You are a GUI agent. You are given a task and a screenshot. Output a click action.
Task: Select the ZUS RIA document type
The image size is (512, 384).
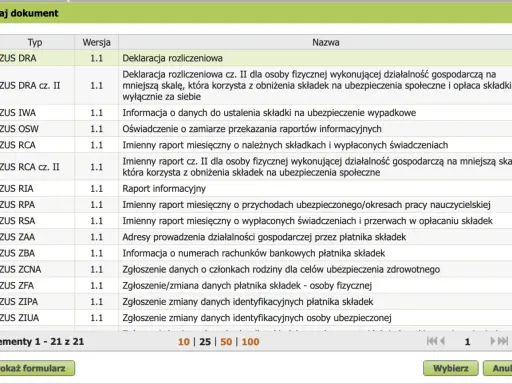pos(17,189)
